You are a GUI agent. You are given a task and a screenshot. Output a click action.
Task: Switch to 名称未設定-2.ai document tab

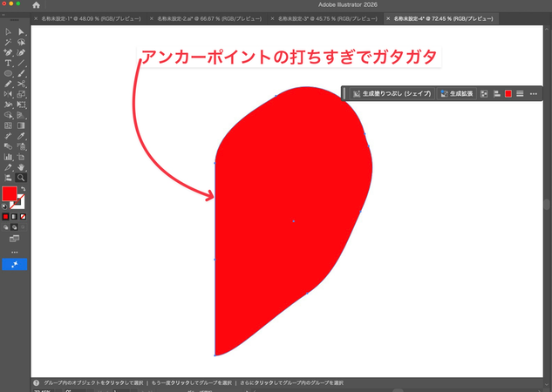209,18
